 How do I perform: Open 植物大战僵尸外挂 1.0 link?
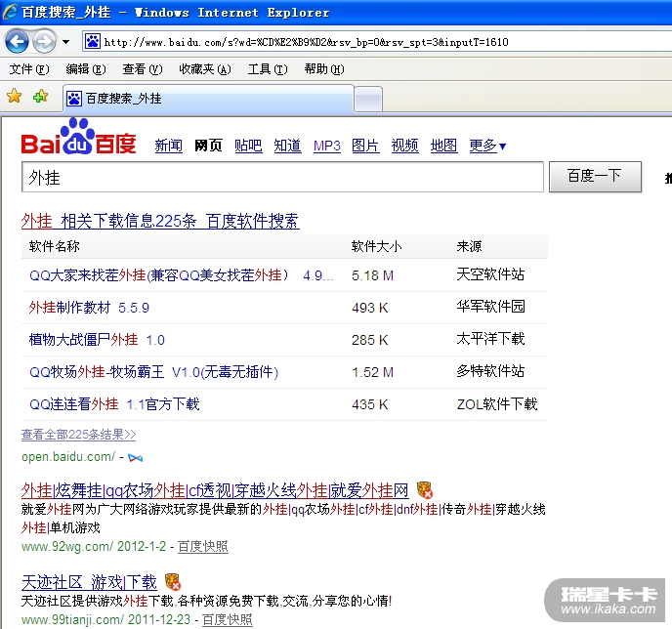click(97, 339)
